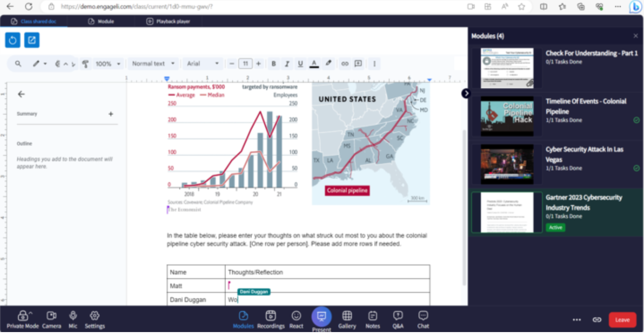Open the three-dot more toolbar options
Image resolution: width=644 pixels, height=334 pixels.
374,63
